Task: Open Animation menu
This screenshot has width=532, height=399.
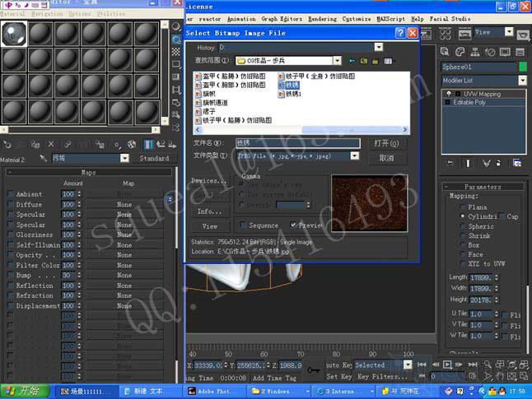Action: click(241, 19)
